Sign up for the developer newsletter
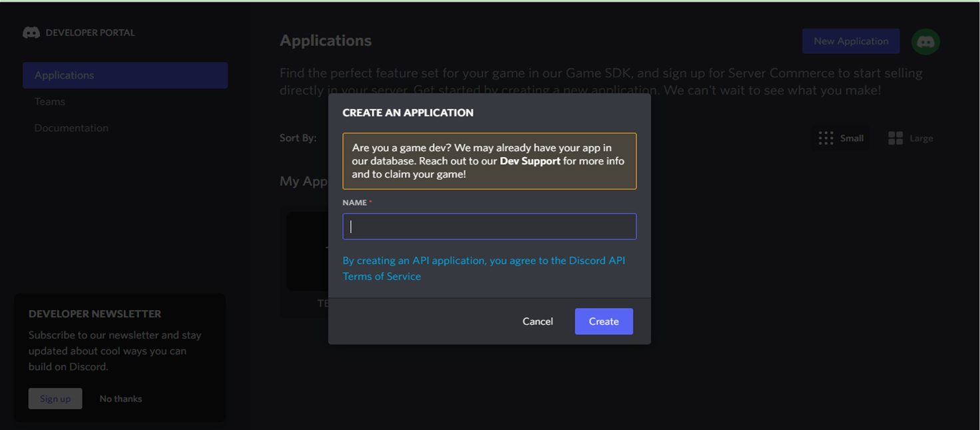Image resolution: width=980 pixels, height=430 pixels. (55, 399)
